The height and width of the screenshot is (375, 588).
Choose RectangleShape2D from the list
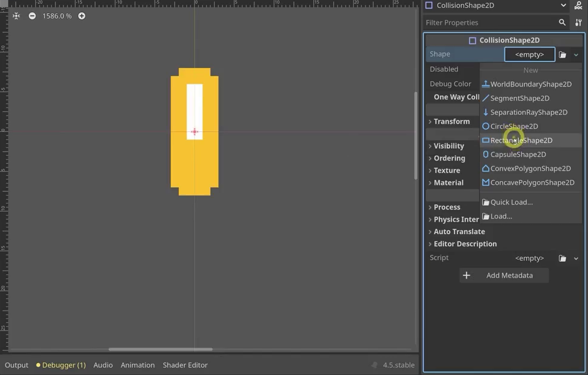coord(531,140)
